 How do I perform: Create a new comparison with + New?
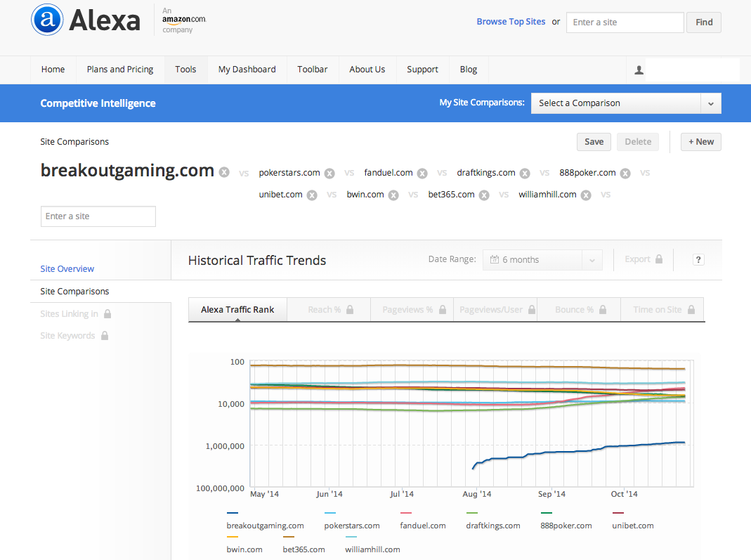(x=701, y=142)
